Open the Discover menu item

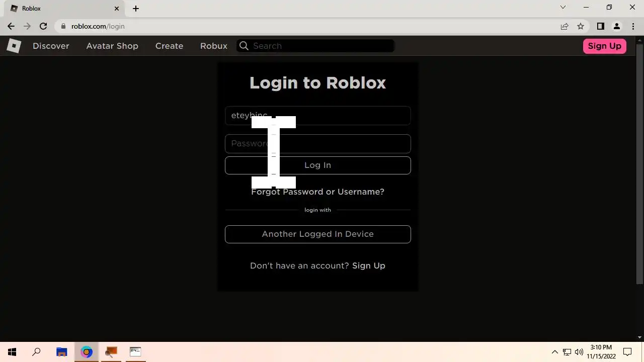(x=51, y=46)
